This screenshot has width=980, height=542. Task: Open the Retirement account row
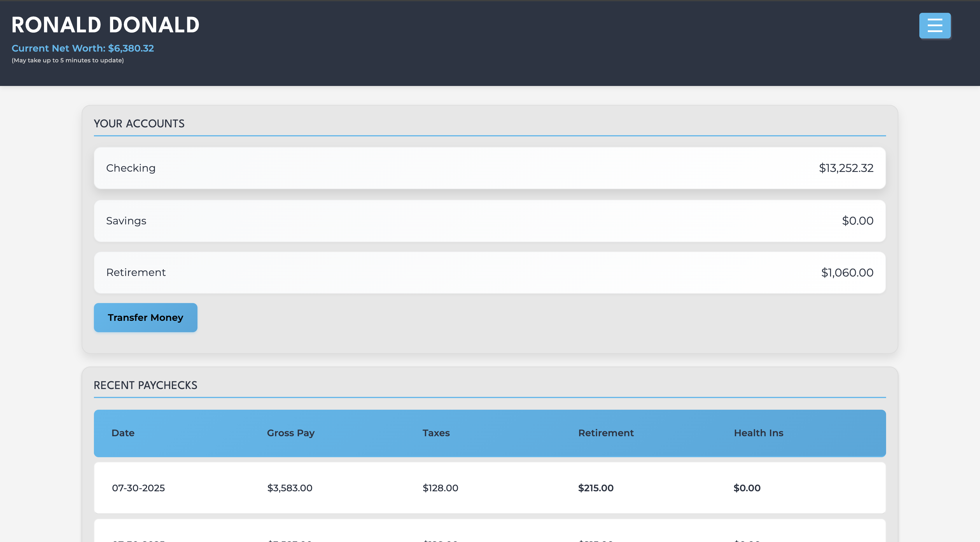tap(490, 272)
